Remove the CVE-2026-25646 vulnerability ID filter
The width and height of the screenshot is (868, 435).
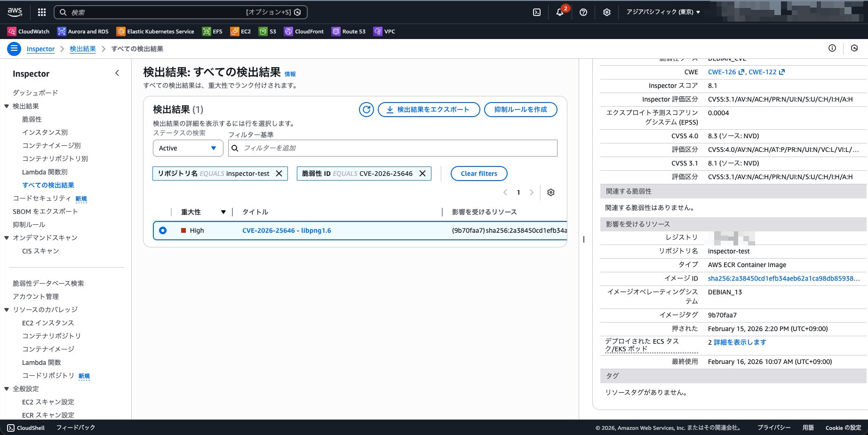422,174
